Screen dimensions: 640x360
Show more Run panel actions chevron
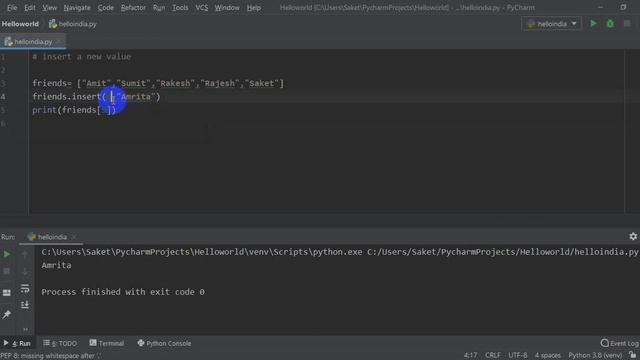pyautogui.click(x=25, y=329)
